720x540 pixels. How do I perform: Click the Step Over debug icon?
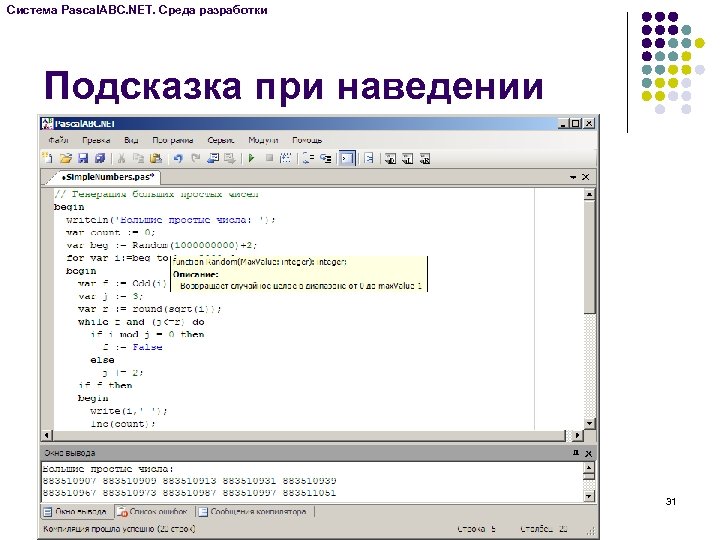pos(308,158)
